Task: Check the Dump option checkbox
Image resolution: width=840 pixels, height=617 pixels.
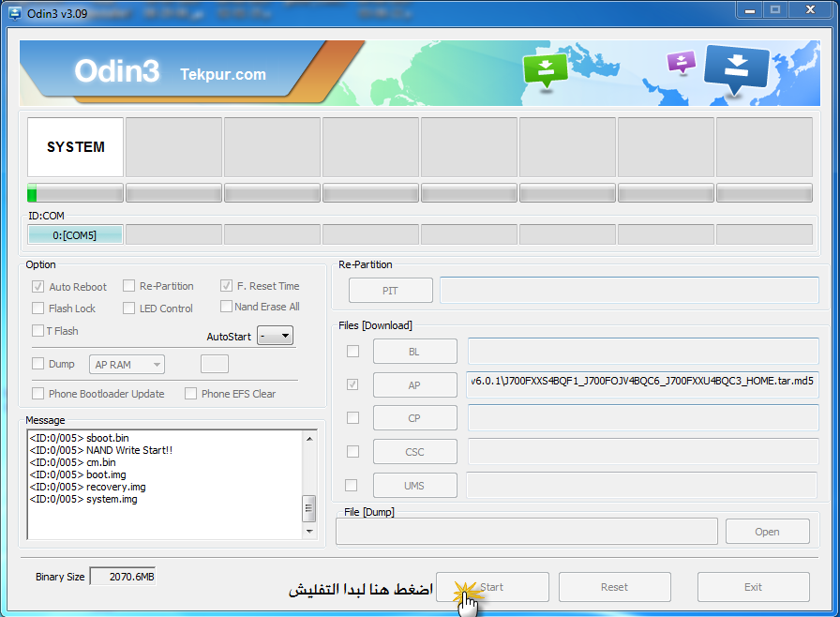Action: click(x=37, y=364)
